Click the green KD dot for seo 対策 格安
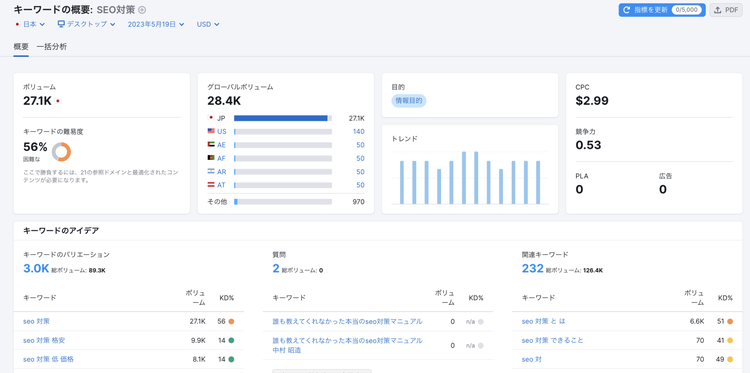 [232, 340]
